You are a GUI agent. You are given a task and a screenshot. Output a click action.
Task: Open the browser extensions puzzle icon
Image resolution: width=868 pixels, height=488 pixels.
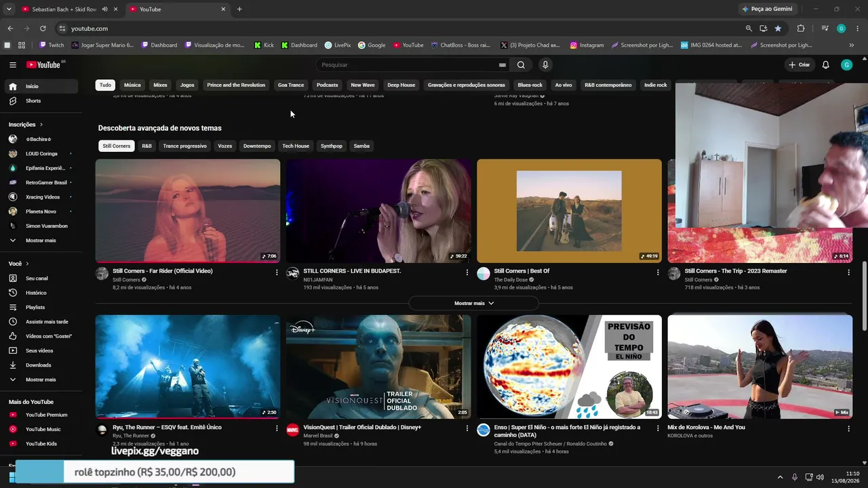801,28
